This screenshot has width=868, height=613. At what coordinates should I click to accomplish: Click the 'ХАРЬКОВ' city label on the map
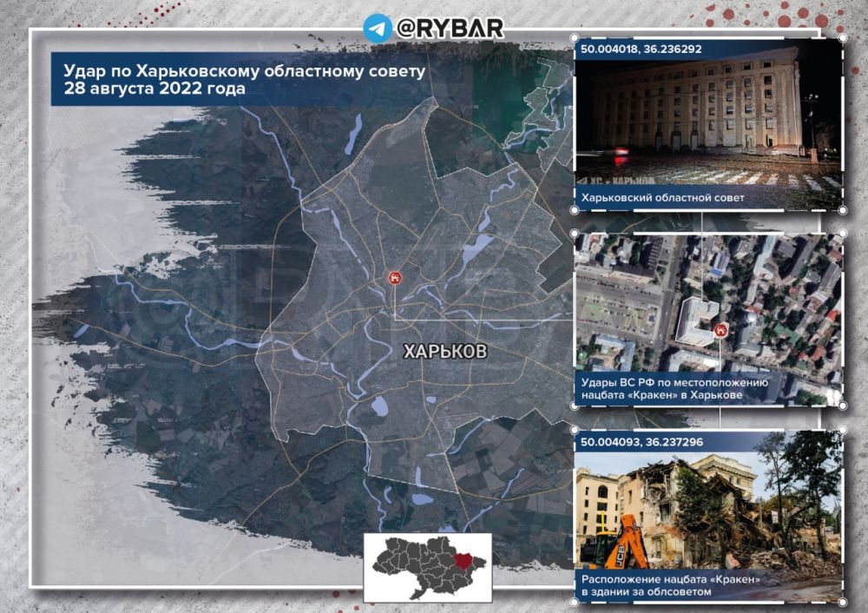[x=445, y=352]
